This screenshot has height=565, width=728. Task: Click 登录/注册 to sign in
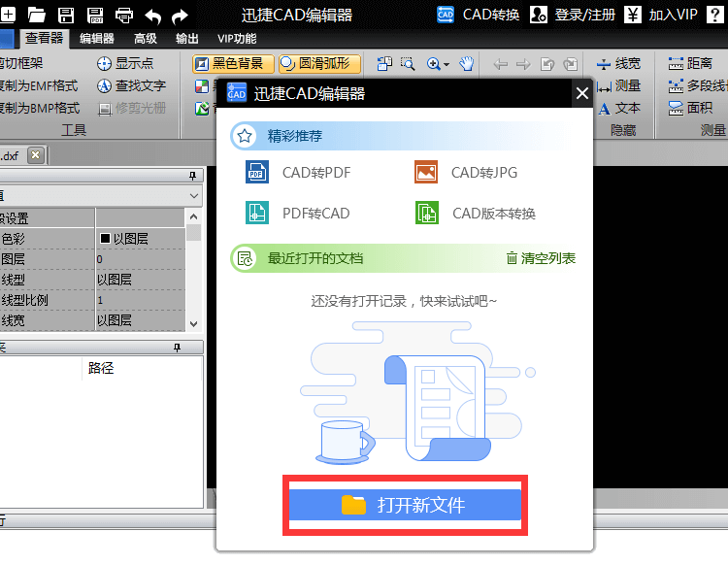pyautogui.click(x=573, y=15)
